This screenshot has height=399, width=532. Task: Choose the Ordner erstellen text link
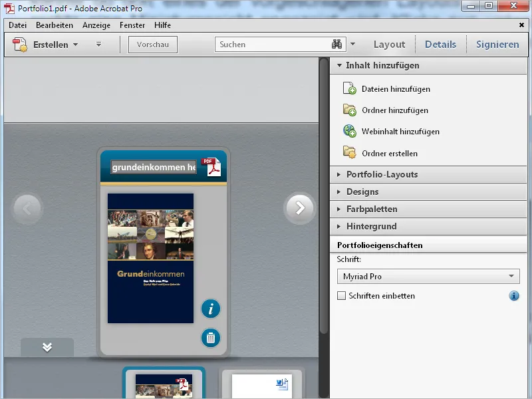pyautogui.click(x=390, y=154)
